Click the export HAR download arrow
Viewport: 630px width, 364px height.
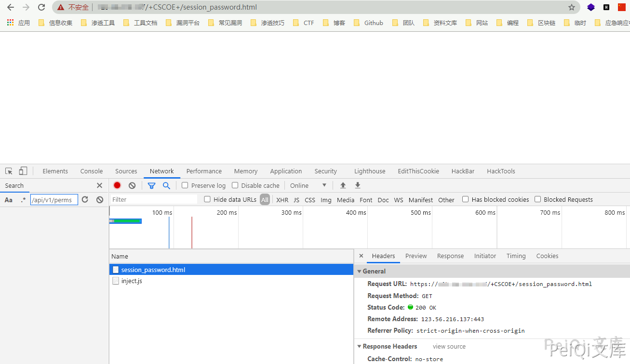click(x=358, y=185)
